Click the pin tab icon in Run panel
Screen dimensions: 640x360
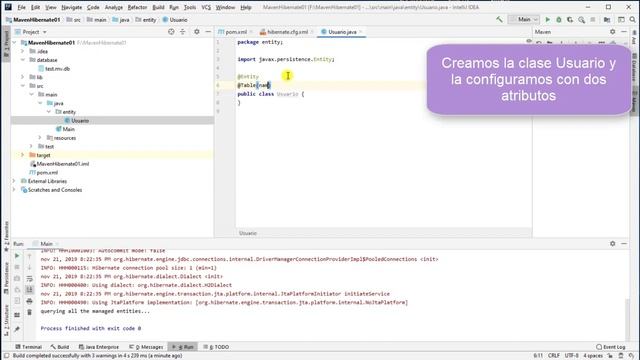point(17,329)
